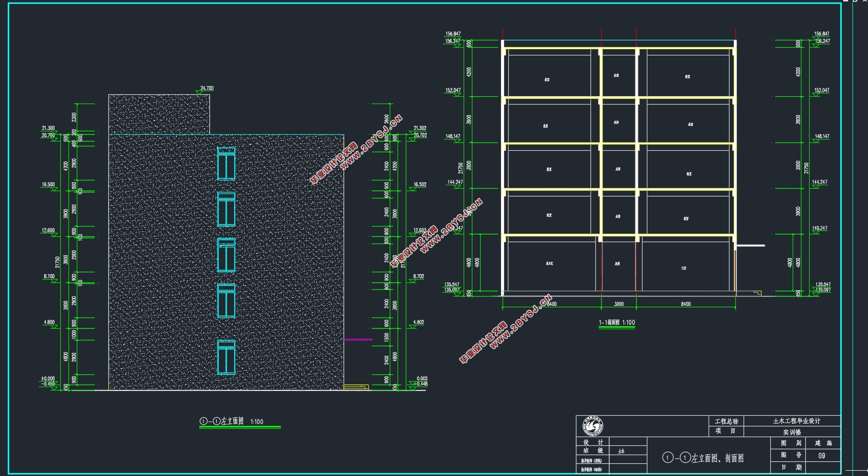Pick the 0.002 elevation mark
The image size is (868, 476).
tap(422, 378)
